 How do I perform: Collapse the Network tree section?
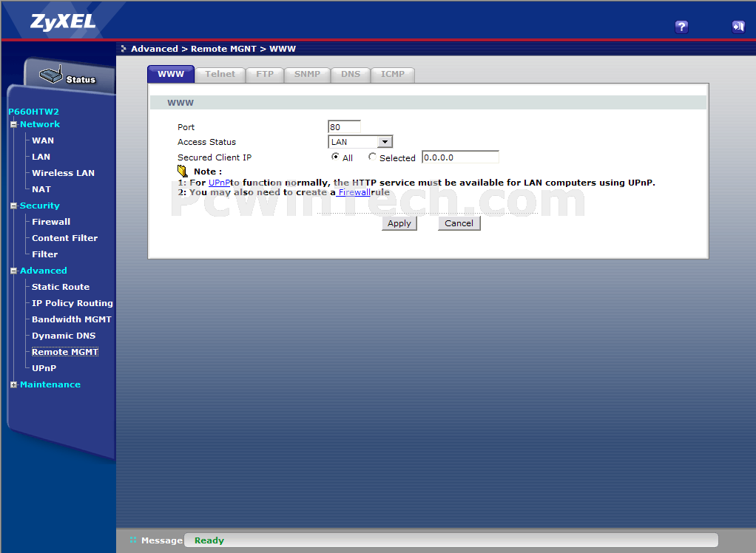coord(13,124)
